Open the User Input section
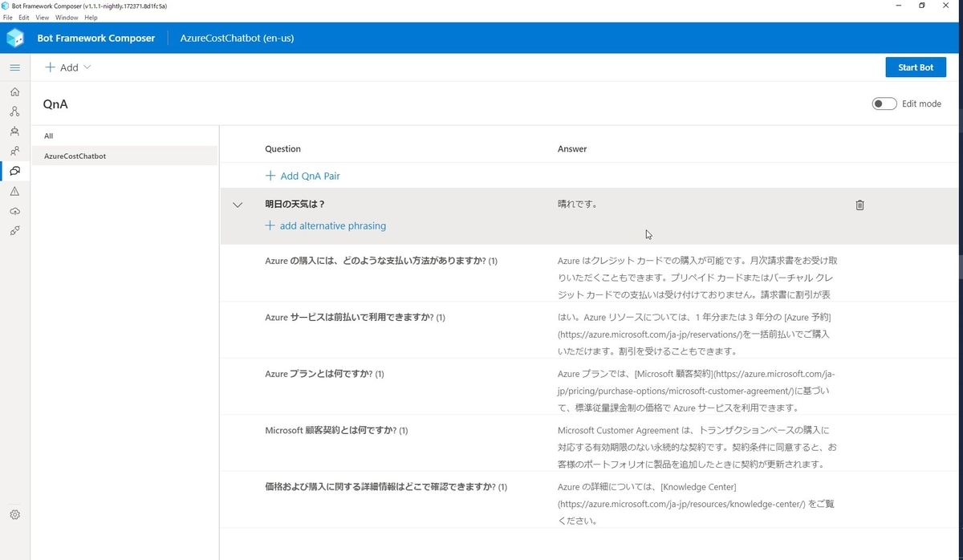Image resolution: width=963 pixels, height=560 pixels. point(14,151)
